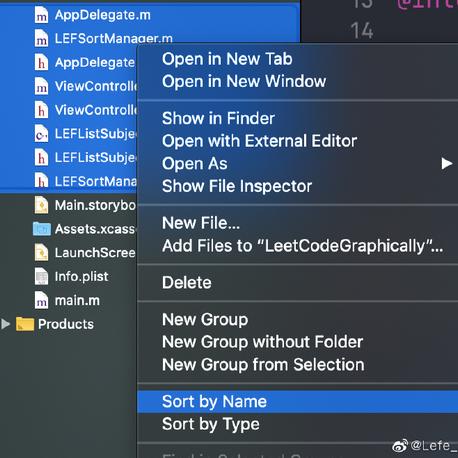Open the Open As submenu arrow
This screenshot has width=458, height=458.
point(446,164)
